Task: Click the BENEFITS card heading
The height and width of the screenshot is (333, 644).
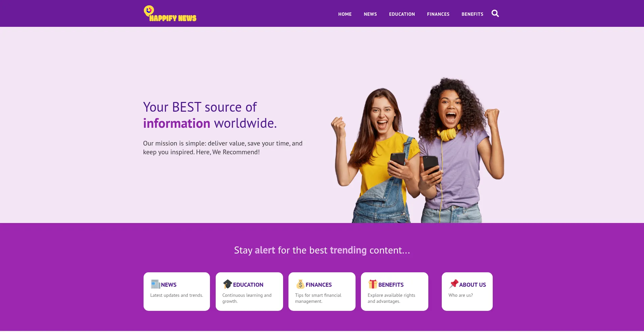Action: 391,285
